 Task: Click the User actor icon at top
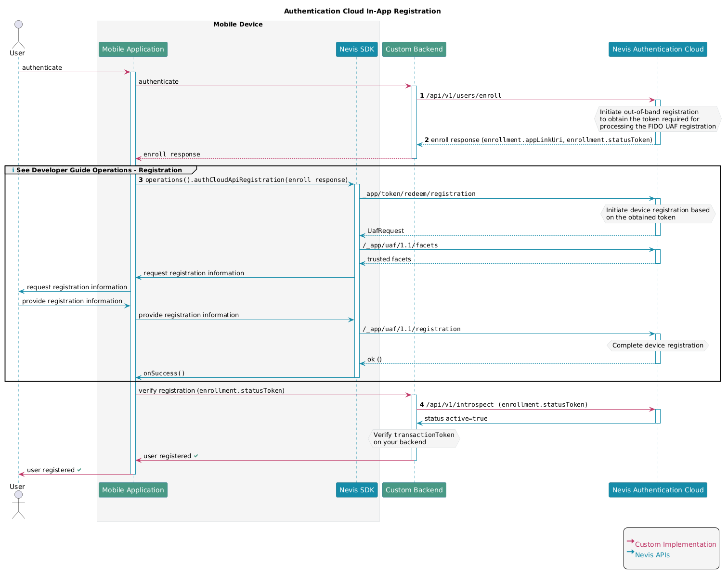[18, 34]
